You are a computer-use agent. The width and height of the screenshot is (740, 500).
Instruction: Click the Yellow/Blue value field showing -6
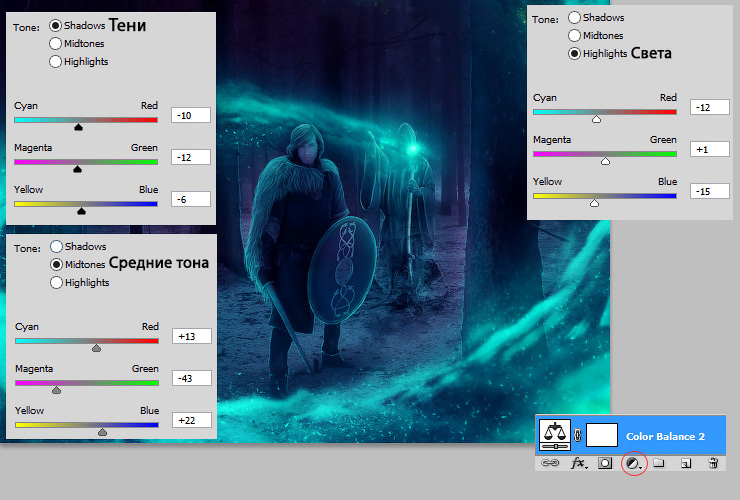point(191,199)
